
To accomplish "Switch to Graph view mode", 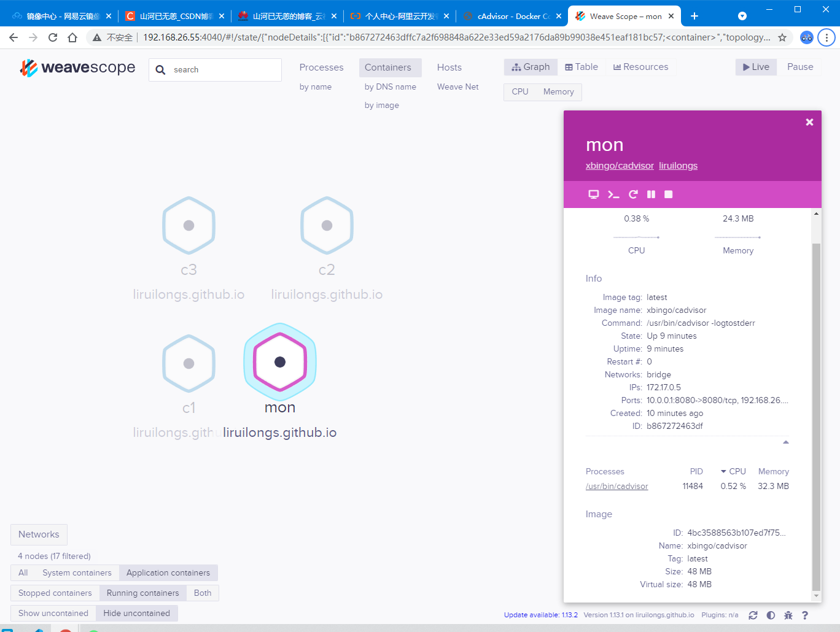I will tap(531, 67).
